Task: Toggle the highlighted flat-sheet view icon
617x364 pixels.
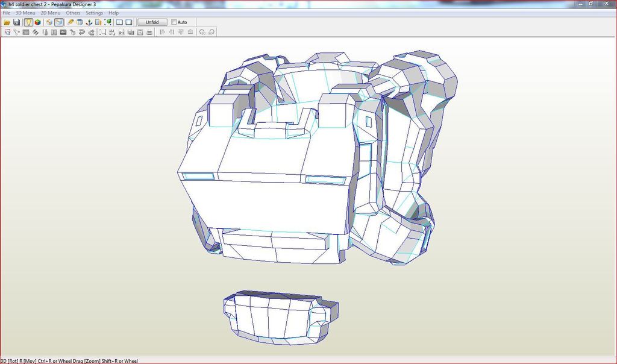Action: point(59,22)
